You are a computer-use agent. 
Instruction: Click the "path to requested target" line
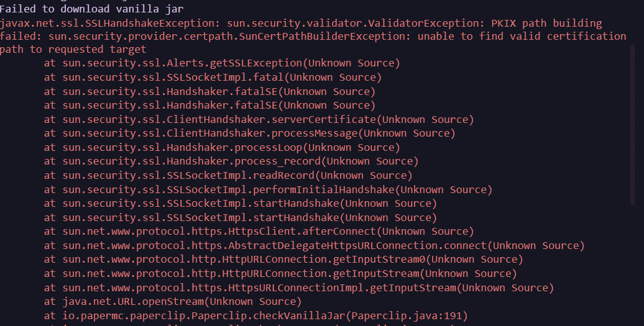coord(73,50)
